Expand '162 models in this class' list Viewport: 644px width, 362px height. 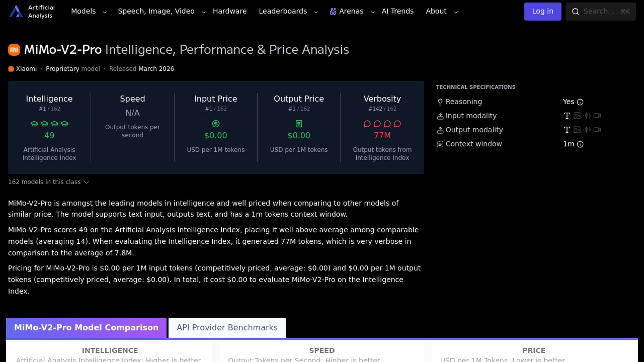click(x=48, y=182)
